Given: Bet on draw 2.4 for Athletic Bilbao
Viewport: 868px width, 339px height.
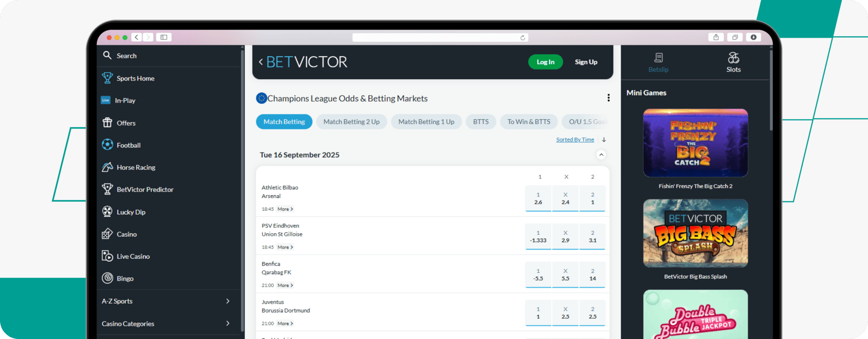Looking at the screenshot, I should click(x=565, y=198).
